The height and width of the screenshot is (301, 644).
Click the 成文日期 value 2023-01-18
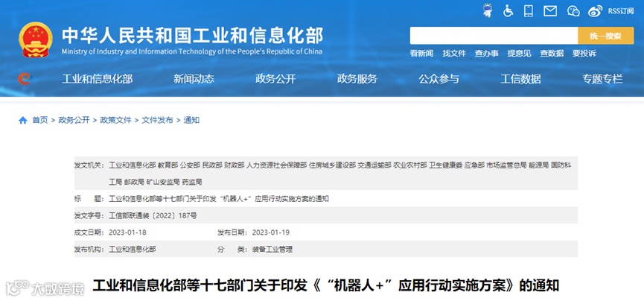tap(127, 232)
